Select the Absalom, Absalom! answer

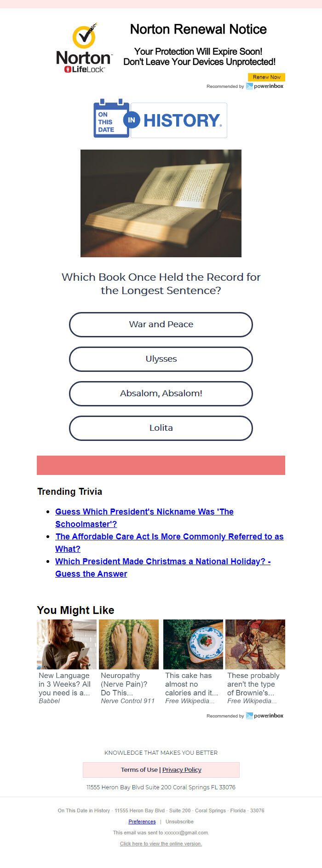click(161, 393)
